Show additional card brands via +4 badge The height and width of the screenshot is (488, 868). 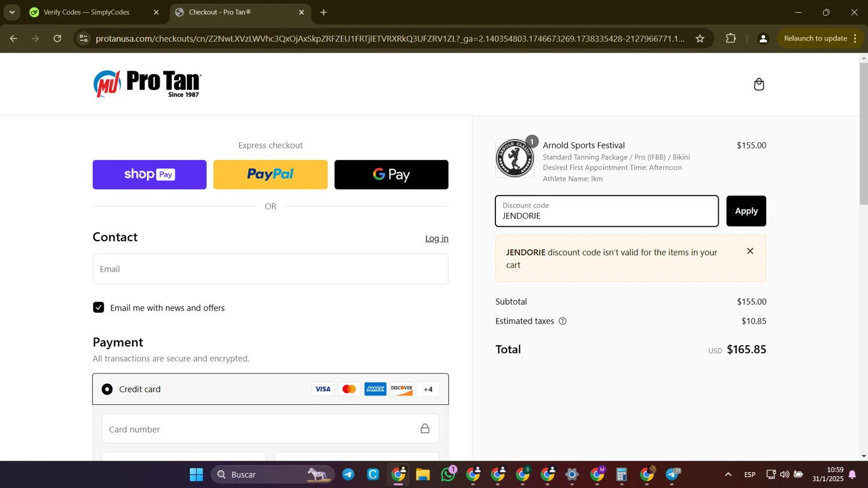click(x=428, y=389)
